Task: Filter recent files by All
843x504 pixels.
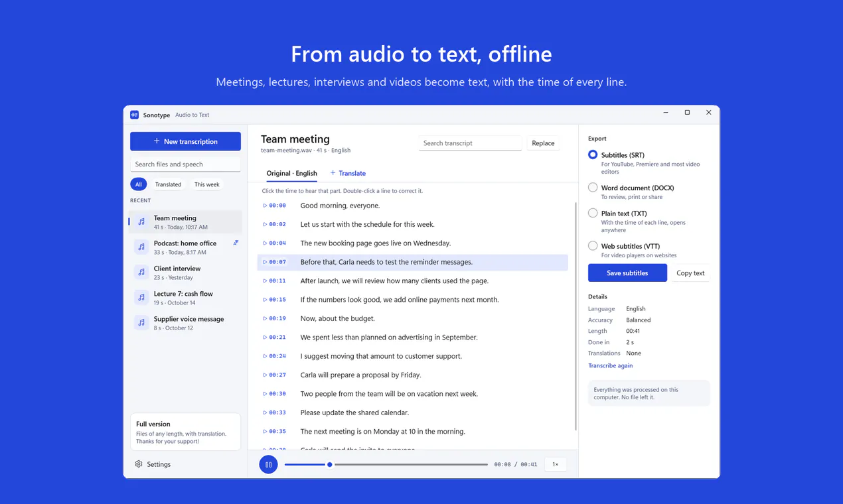Action: 138,184
